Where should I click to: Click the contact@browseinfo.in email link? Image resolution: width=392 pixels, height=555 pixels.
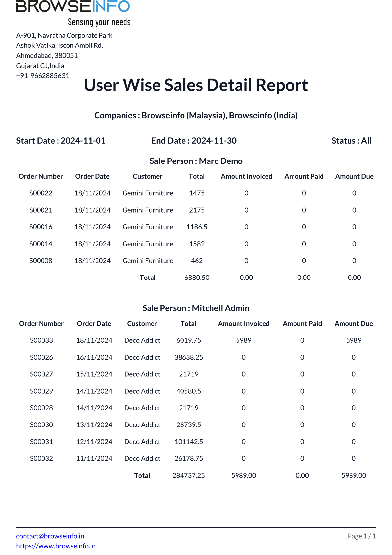[x=50, y=536]
